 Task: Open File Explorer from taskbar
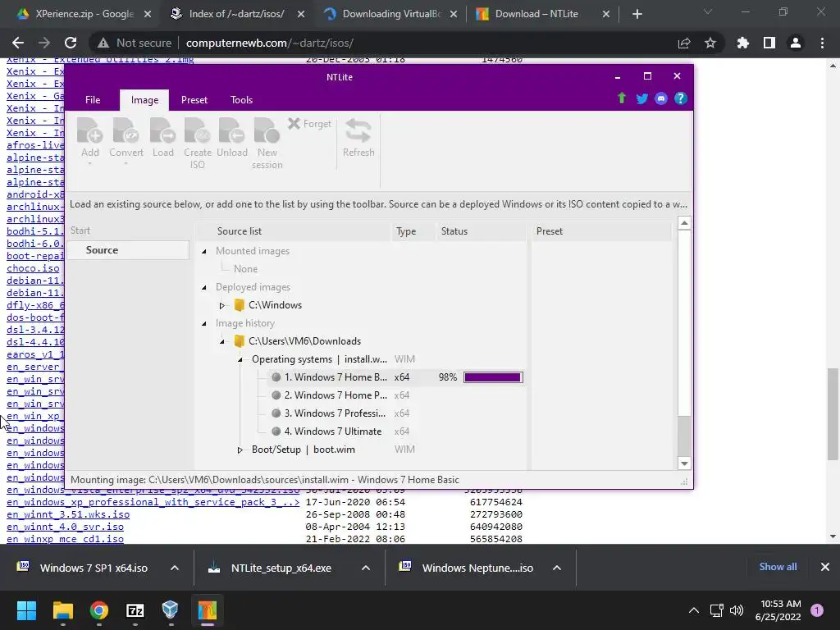pyautogui.click(x=62, y=610)
